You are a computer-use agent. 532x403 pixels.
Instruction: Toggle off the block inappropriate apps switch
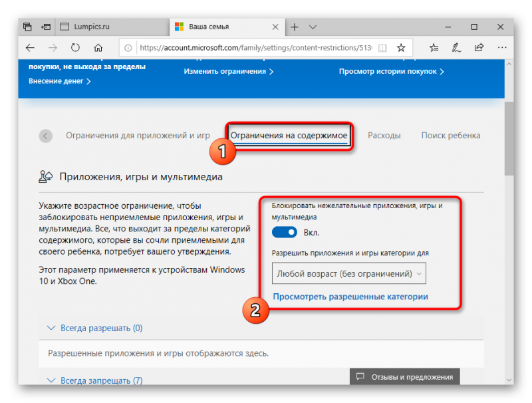click(x=285, y=232)
